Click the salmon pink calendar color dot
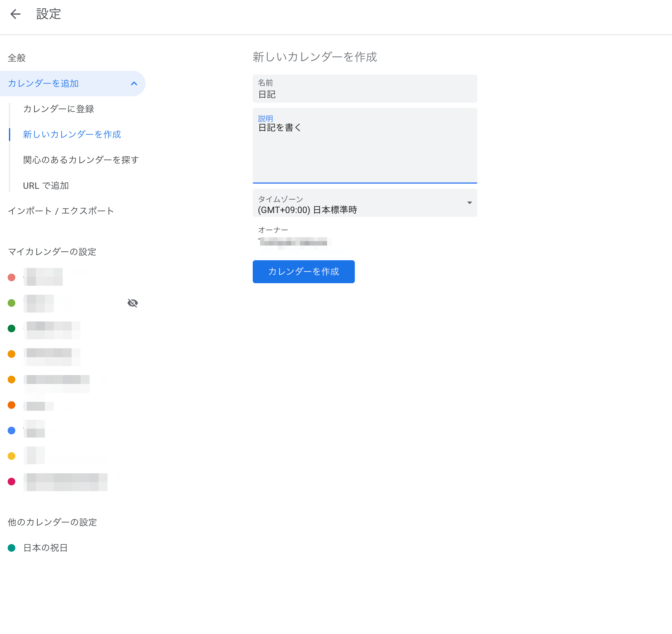The height and width of the screenshot is (634, 672). click(11, 277)
